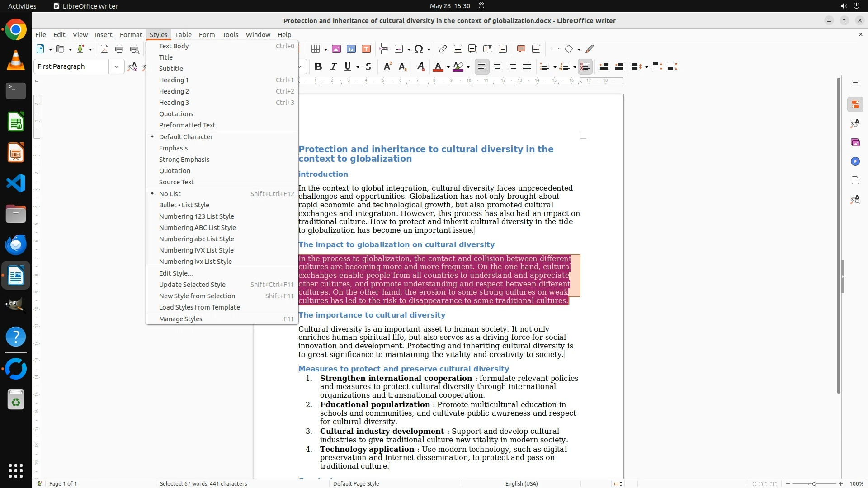Screen dimensions: 868x488
Task: Expand the Font Color dropdown arrow
Action: tap(448, 67)
